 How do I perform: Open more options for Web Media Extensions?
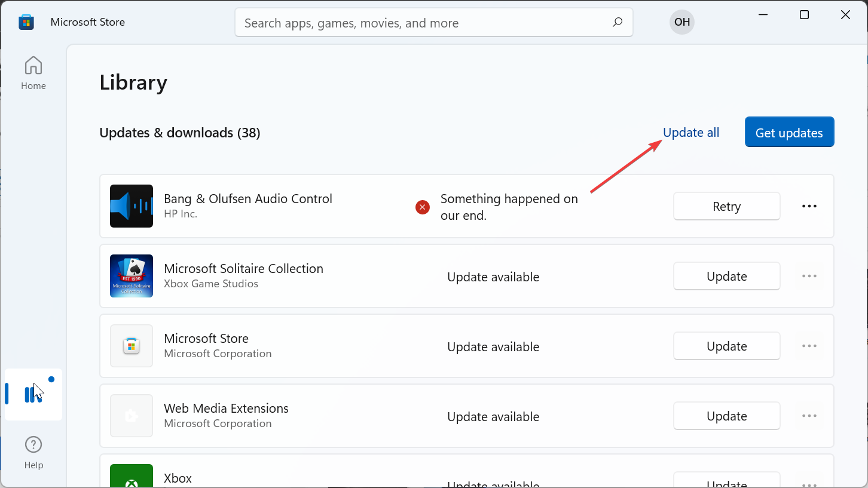[x=809, y=416]
